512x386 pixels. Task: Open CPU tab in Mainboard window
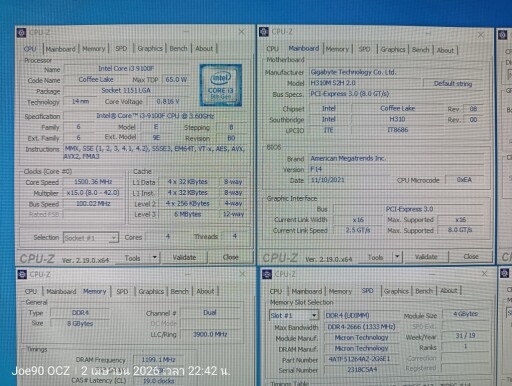[x=272, y=49]
